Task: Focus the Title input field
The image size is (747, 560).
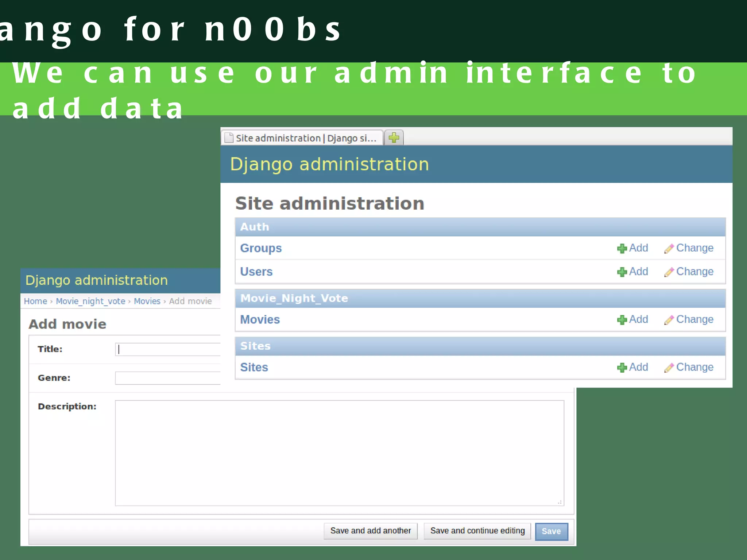Action: pyautogui.click(x=168, y=349)
